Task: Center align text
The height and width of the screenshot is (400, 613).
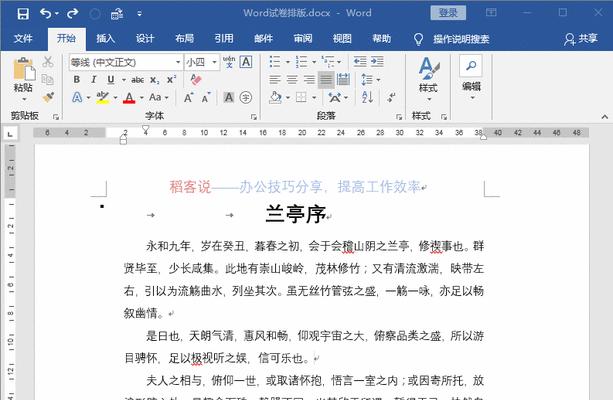Action: click(292, 80)
